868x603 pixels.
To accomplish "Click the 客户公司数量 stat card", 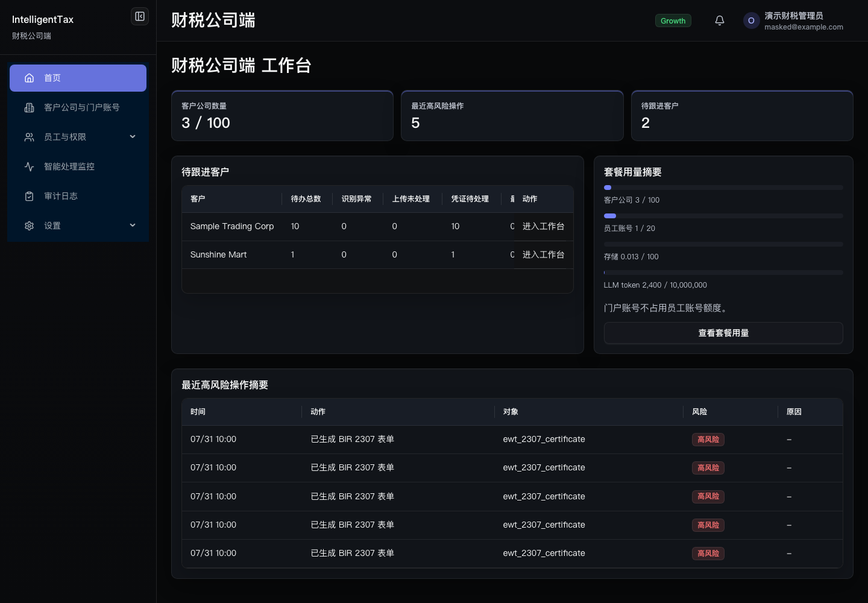I will pos(282,116).
